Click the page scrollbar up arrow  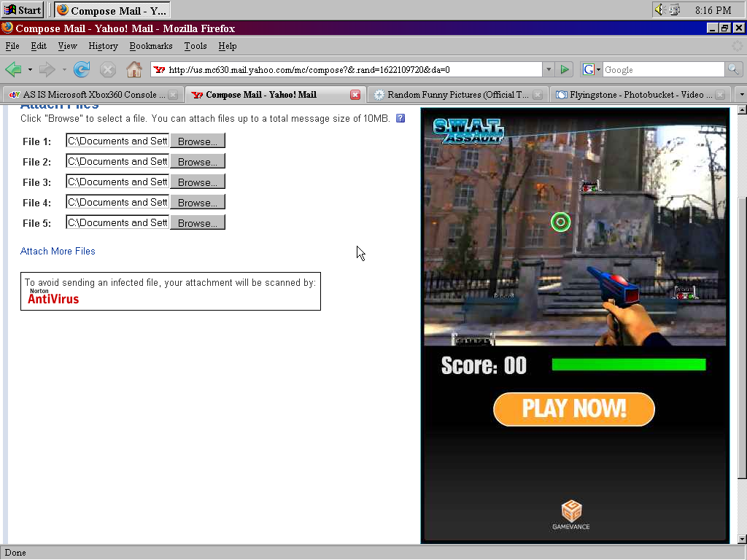(x=742, y=110)
